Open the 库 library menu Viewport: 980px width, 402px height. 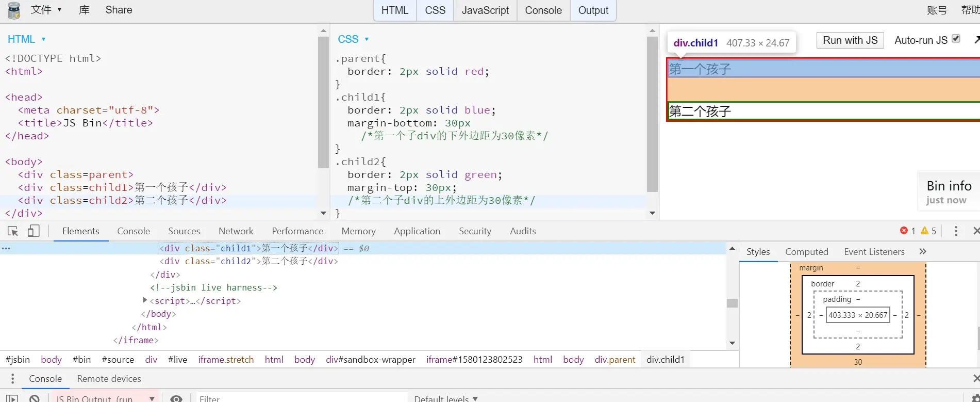84,10
